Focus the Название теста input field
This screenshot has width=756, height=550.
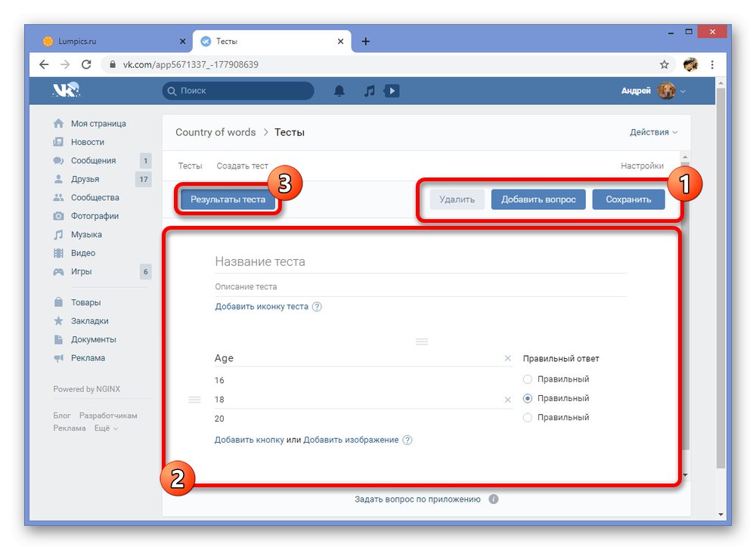[x=420, y=262]
